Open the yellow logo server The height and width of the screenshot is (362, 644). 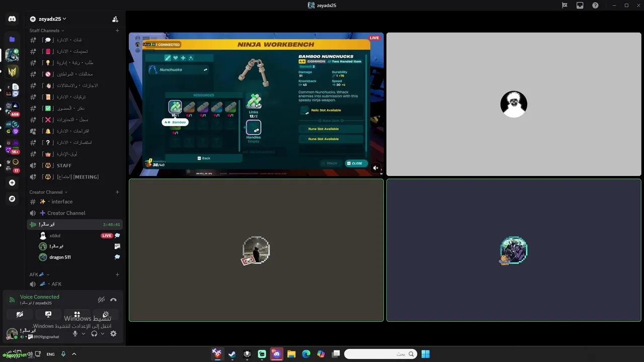coord(12,71)
